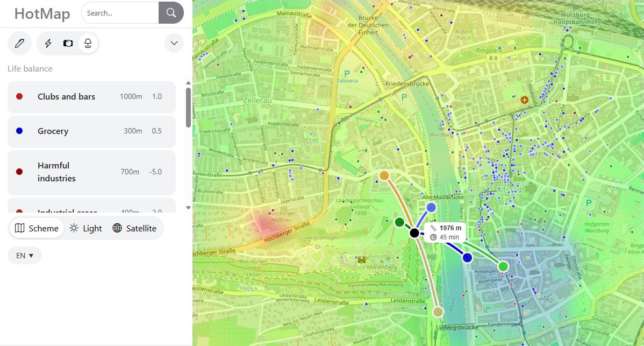
Task: Select the theater masks mode icon
Action: (x=68, y=43)
